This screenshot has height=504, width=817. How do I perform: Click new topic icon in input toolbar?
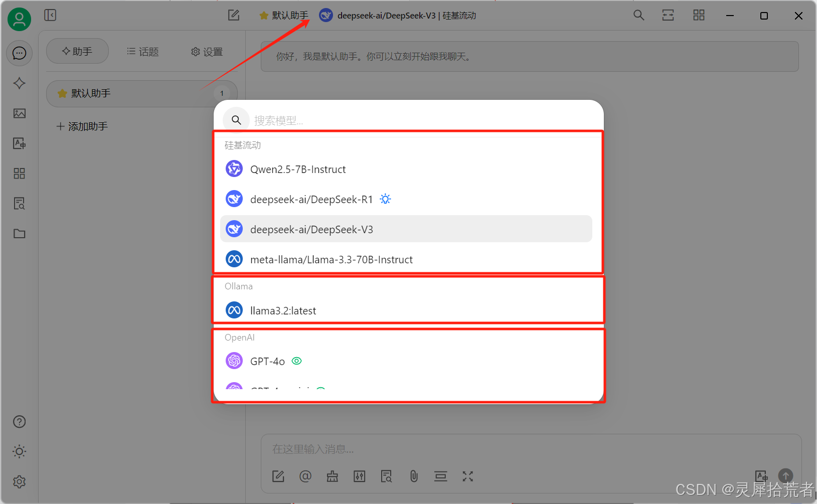tap(278, 476)
